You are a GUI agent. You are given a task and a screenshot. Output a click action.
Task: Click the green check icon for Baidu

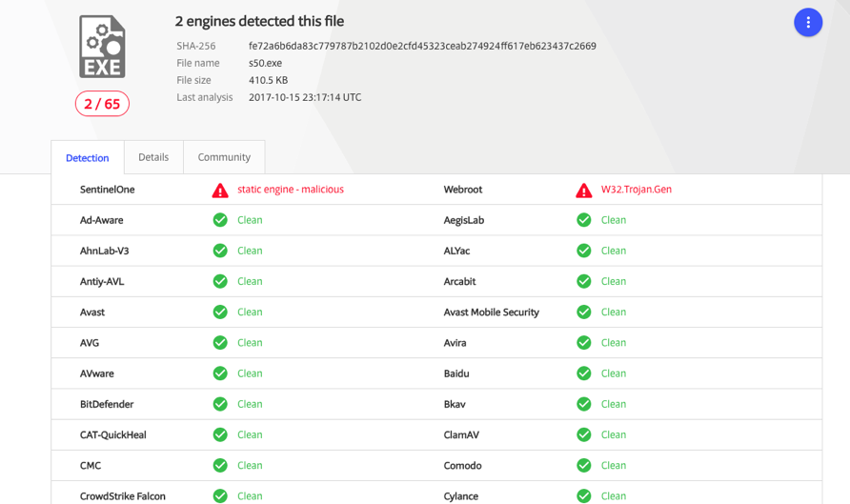[584, 373]
